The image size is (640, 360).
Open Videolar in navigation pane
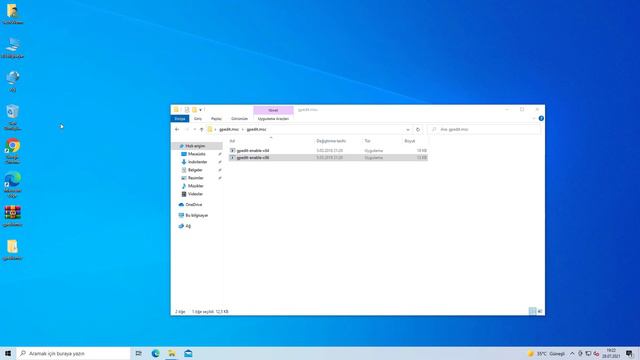[195, 194]
